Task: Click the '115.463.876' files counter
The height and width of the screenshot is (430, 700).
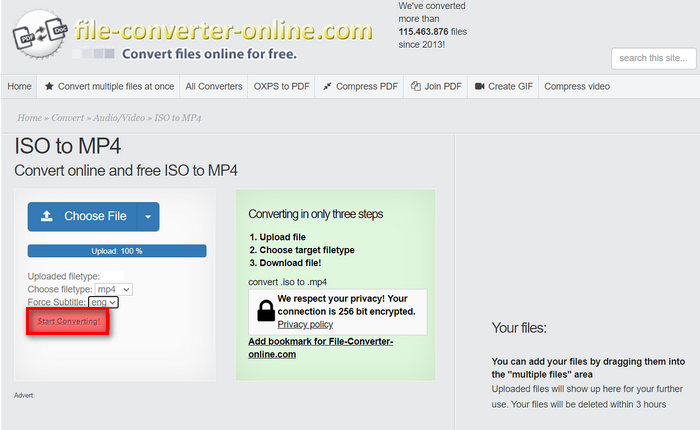Action: tap(423, 32)
